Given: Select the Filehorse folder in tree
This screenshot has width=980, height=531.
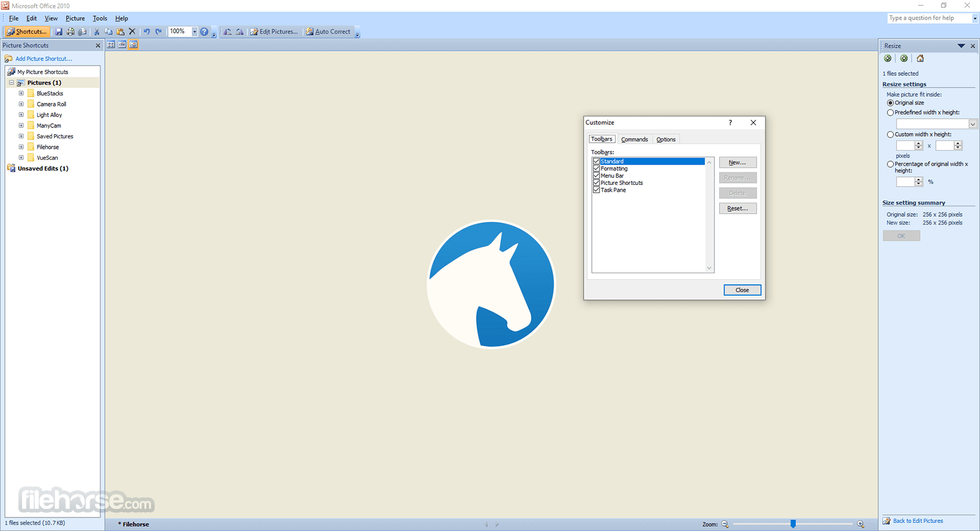Looking at the screenshot, I should pyautogui.click(x=48, y=147).
